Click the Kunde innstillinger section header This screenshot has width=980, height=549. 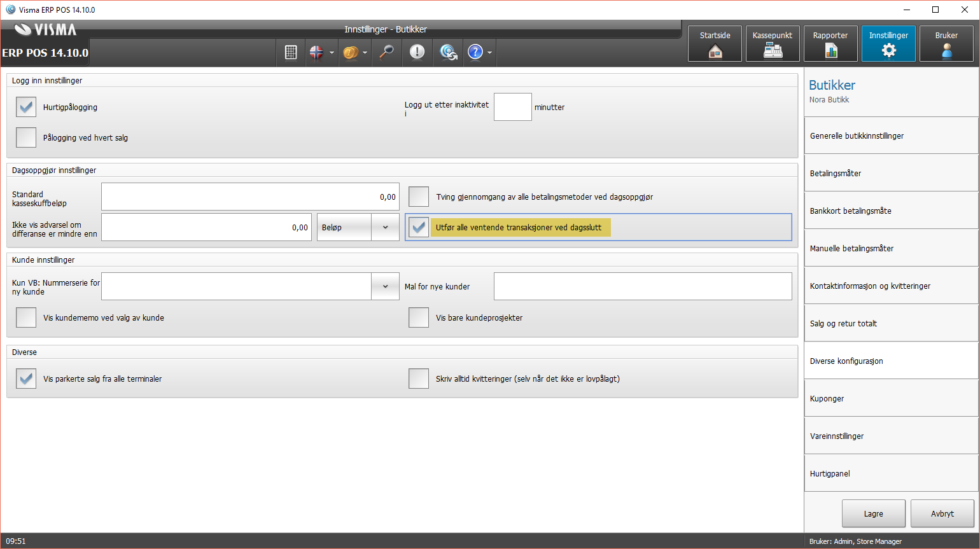coord(43,260)
